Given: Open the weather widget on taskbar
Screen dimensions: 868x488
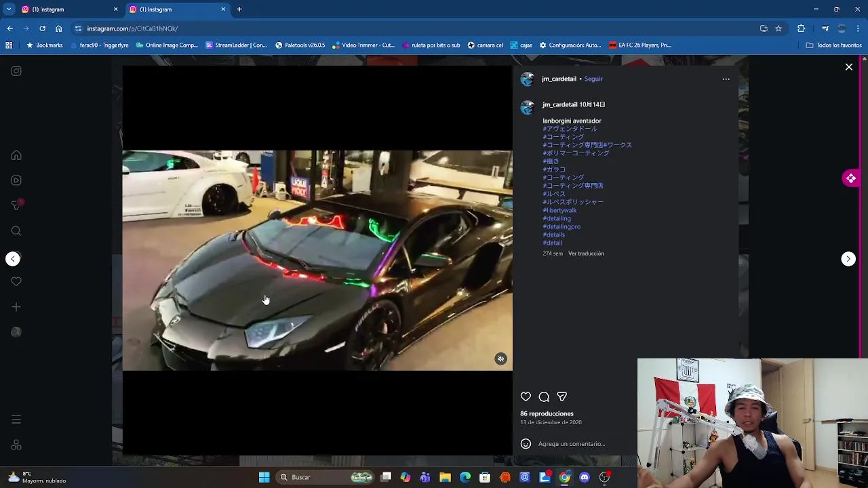Looking at the screenshot, I should [x=37, y=477].
